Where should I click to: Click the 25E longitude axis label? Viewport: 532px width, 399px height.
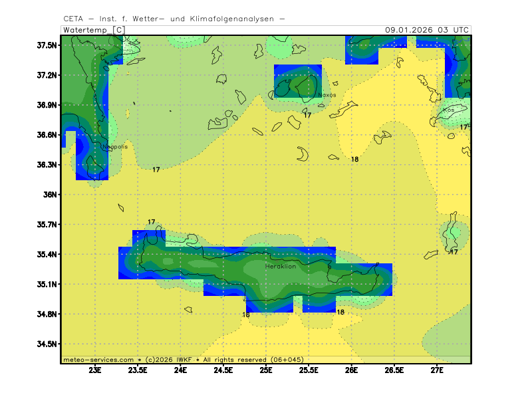(266, 370)
